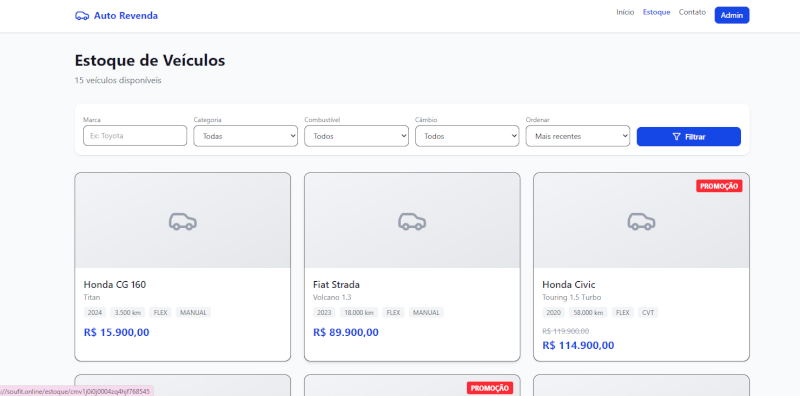Click the MANUAL tag on Honda CG 160

coord(193,312)
